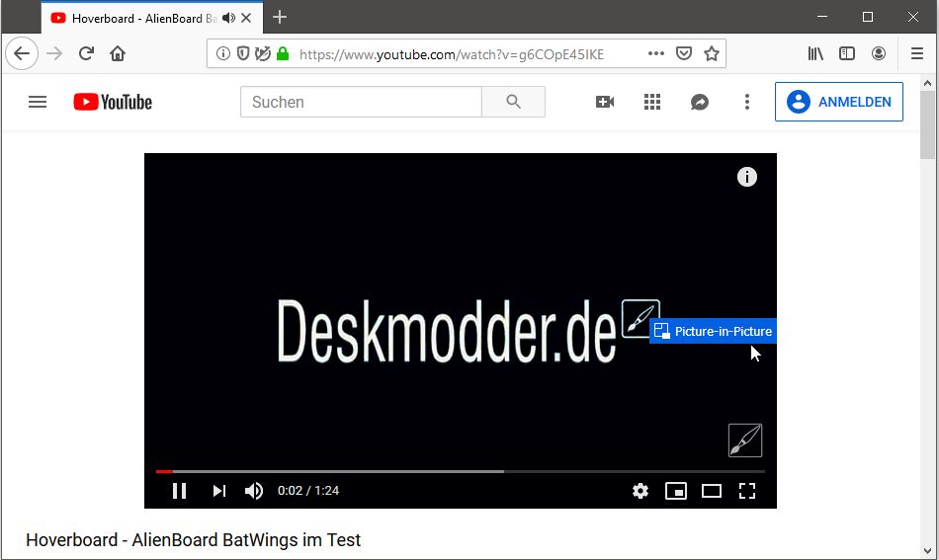Click the ANMELDEN sign-in button
The image size is (939, 560).
838,102
